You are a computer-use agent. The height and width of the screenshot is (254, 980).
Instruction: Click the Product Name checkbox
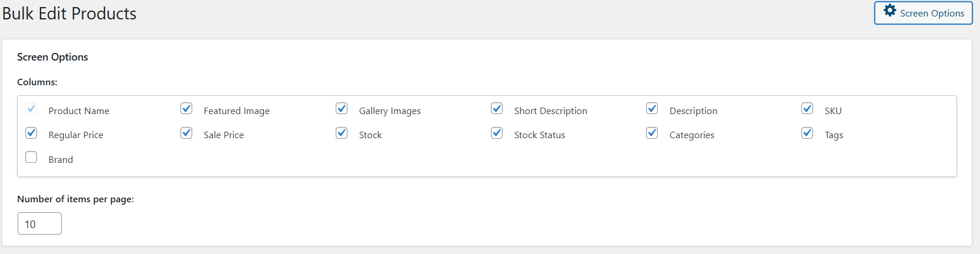(31, 109)
